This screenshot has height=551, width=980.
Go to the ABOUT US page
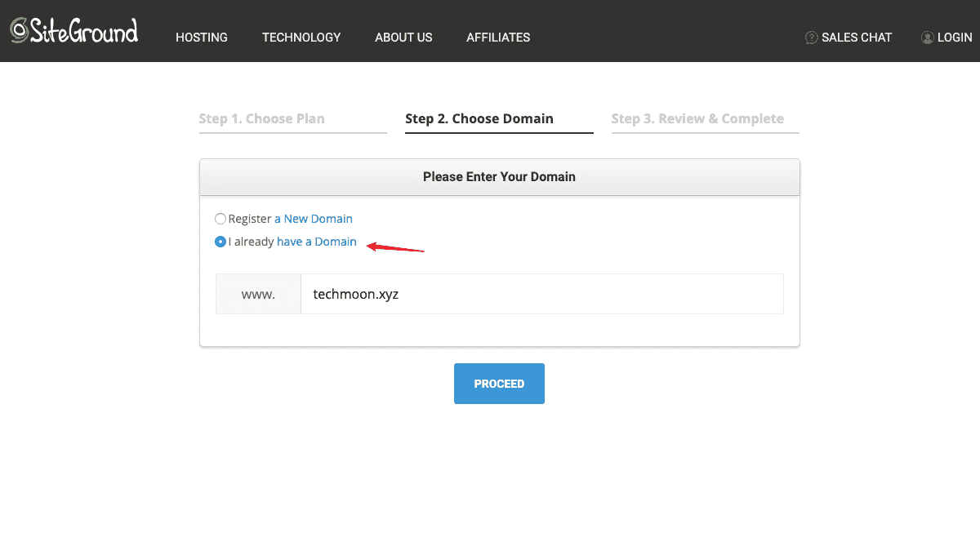[x=403, y=38]
